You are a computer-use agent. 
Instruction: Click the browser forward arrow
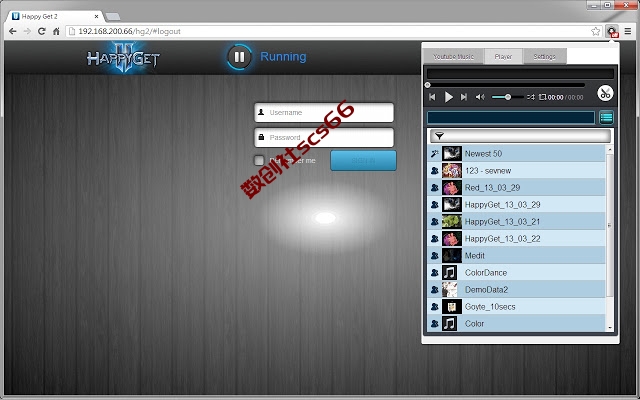coord(27,31)
